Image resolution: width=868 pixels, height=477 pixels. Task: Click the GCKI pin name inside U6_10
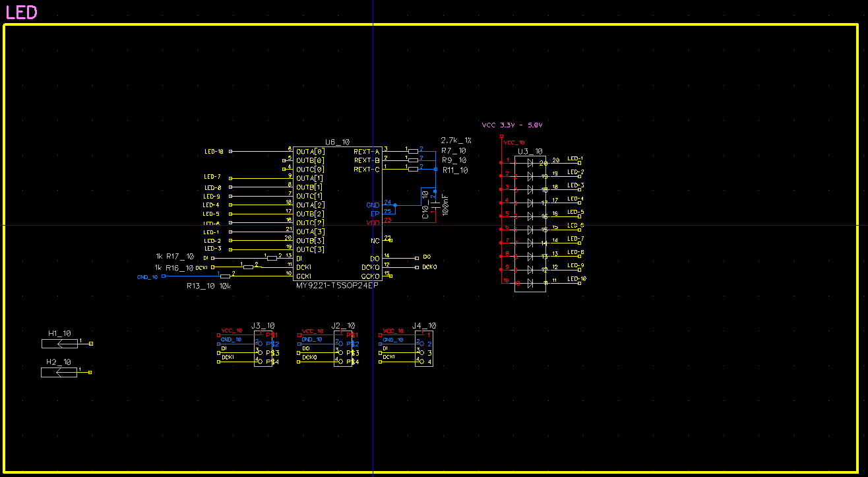303,276
